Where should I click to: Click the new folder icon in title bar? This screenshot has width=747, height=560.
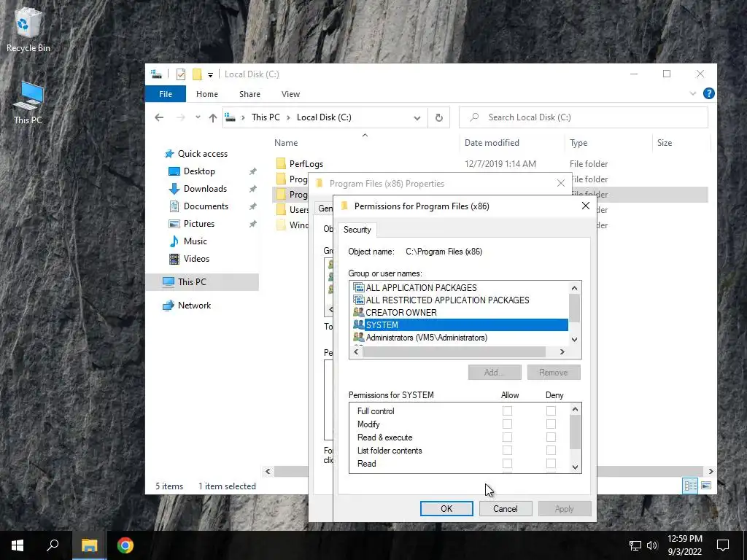tap(197, 74)
